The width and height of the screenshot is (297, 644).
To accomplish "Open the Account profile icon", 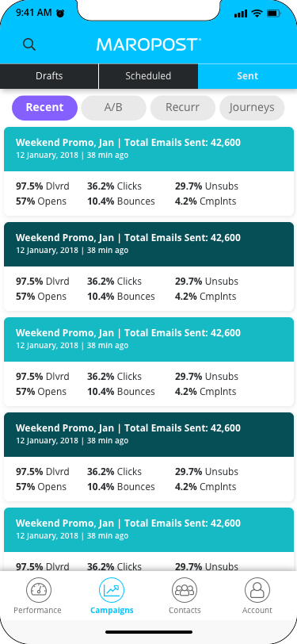I will click(257, 590).
